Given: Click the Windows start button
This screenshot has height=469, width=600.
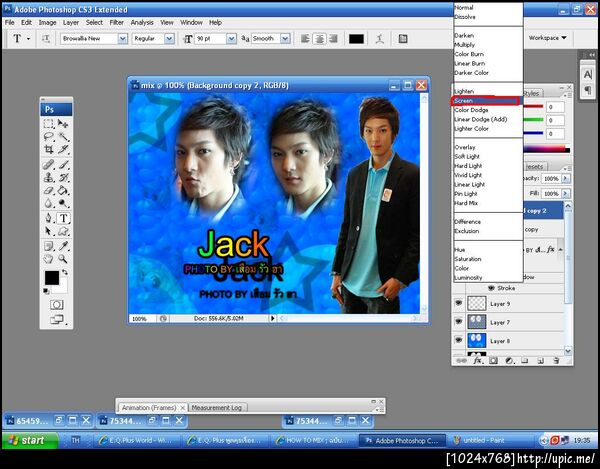Looking at the screenshot, I should tap(30, 440).
